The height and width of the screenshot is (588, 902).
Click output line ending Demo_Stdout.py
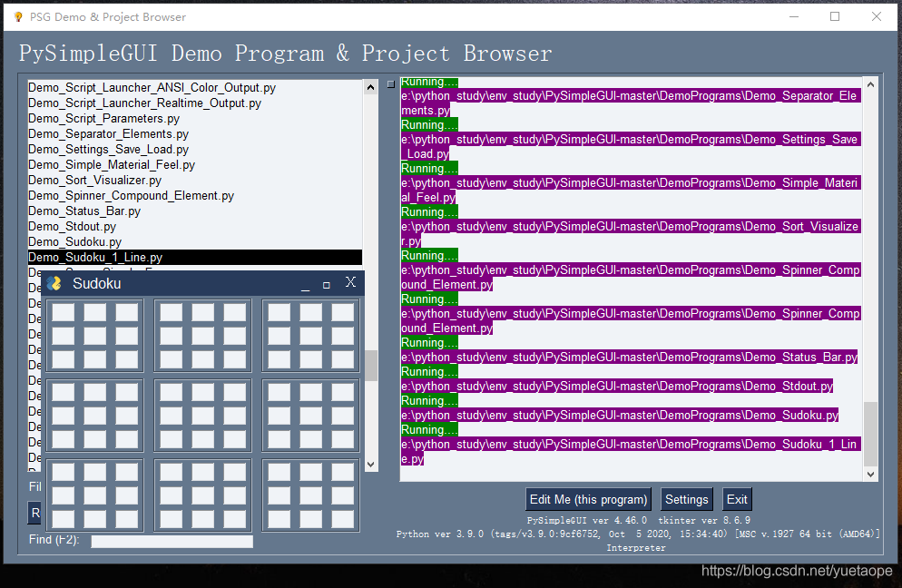[617, 386]
